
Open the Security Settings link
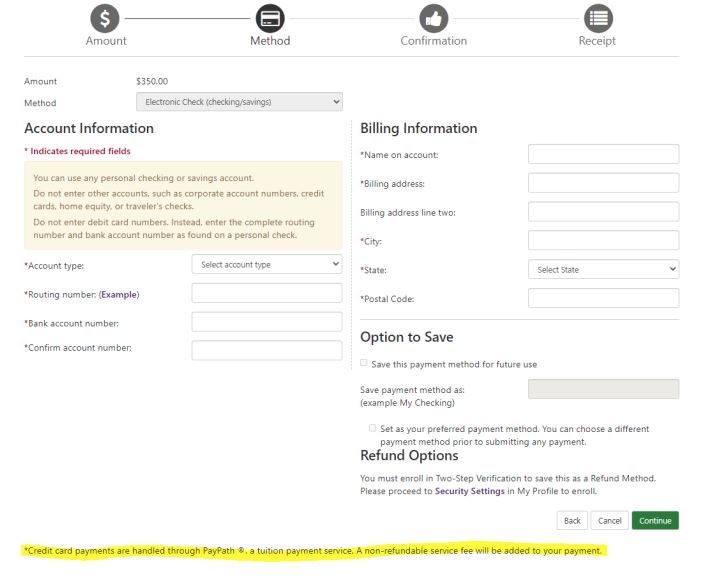click(x=469, y=491)
